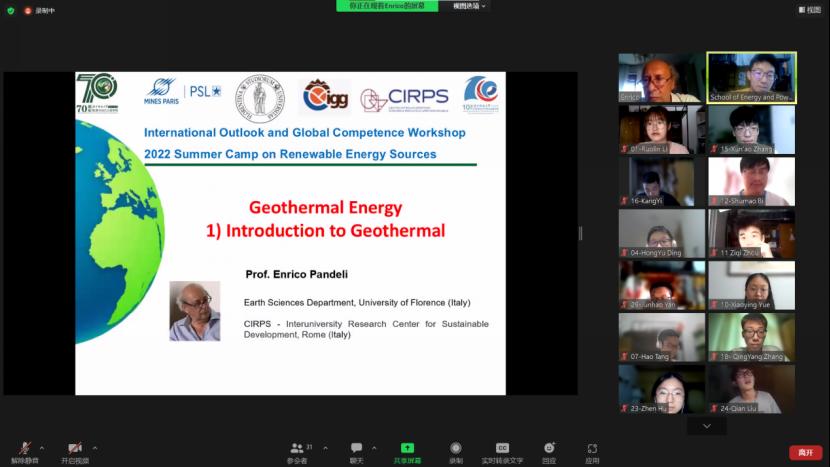Open the Chat panel

click(x=356, y=449)
